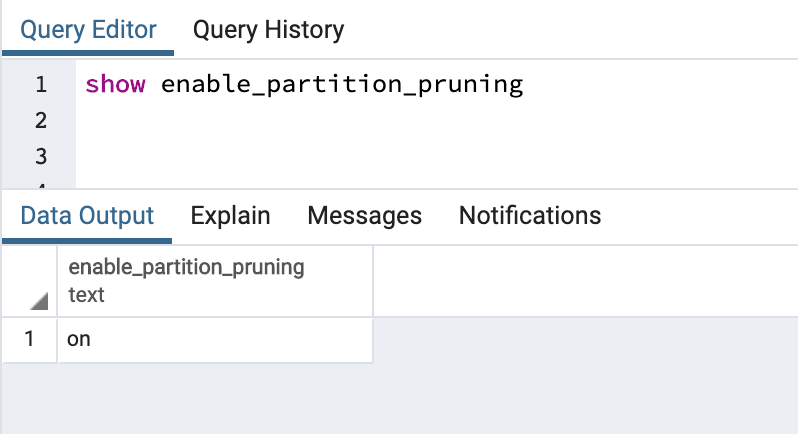
Task: Place cursor on empty editor line 3
Action: 437,156
